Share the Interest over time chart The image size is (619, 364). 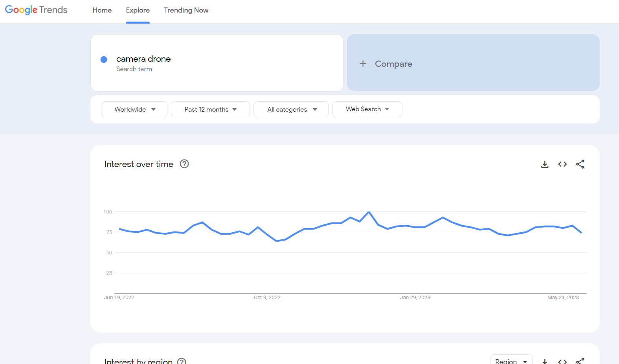(x=580, y=164)
